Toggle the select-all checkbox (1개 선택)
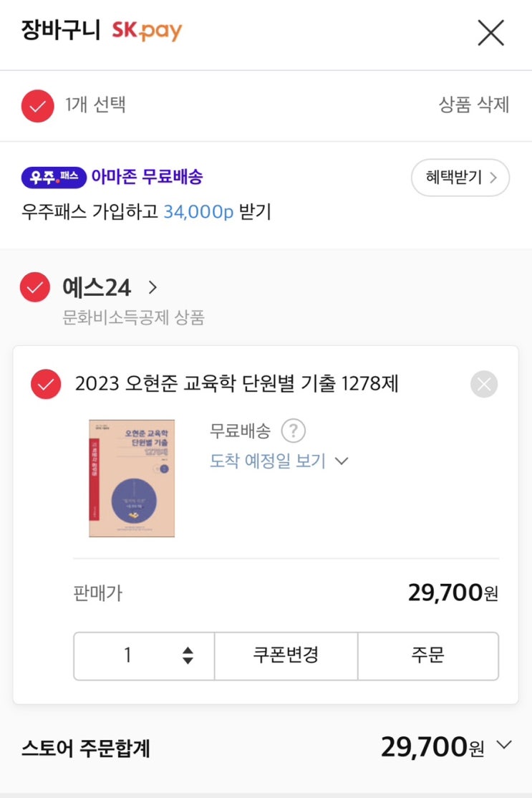Screen dimensions: 532x798 point(38,106)
